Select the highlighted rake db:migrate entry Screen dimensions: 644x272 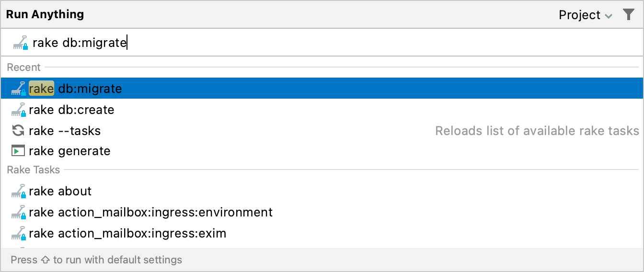75,89
